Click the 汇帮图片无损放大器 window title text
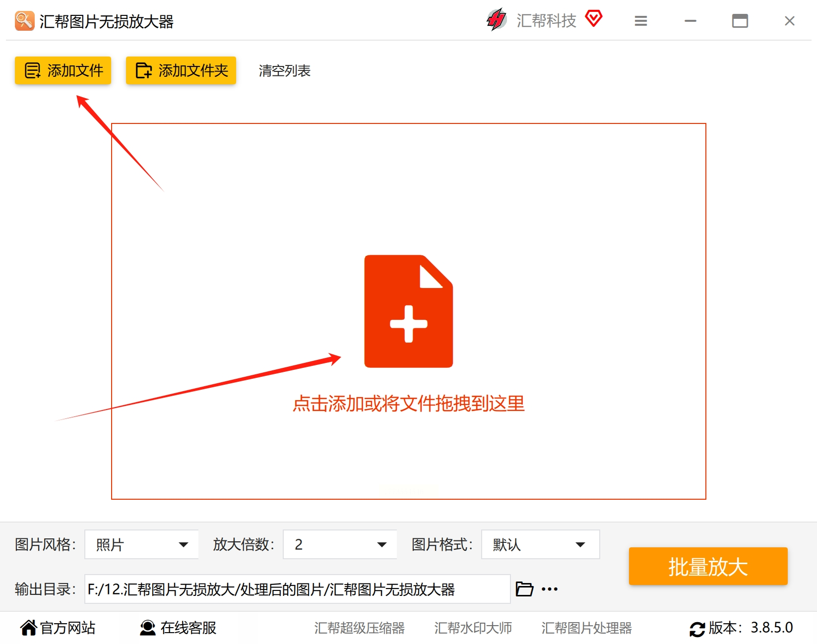The image size is (817, 644). point(107,22)
